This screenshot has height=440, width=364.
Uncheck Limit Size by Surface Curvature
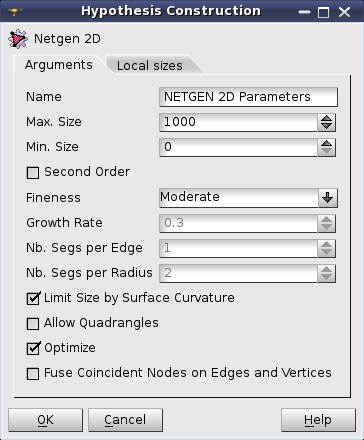click(33, 298)
